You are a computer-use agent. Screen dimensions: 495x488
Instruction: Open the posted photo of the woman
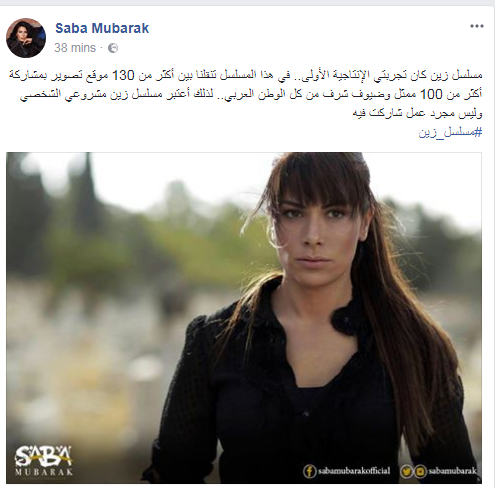244,318
